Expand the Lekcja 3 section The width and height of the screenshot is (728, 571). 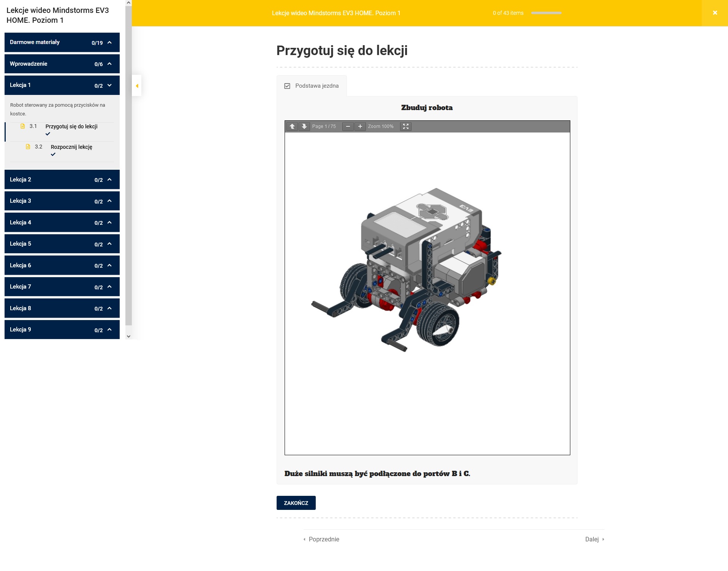click(62, 201)
